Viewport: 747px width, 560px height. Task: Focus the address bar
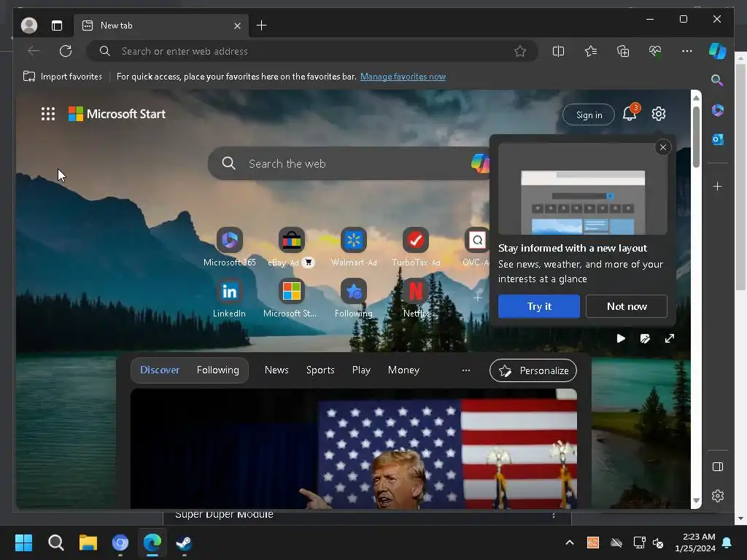(x=312, y=51)
